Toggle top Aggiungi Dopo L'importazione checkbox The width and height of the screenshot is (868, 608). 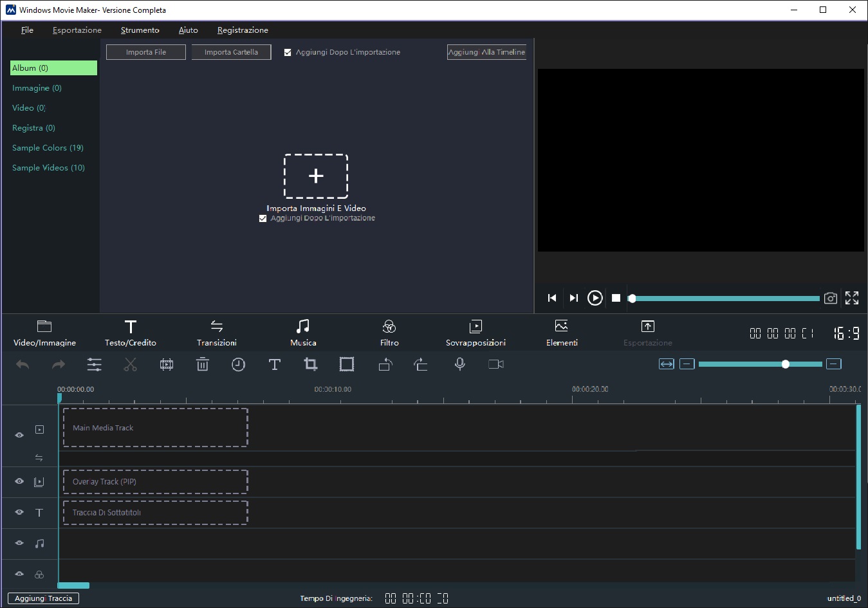point(288,53)
